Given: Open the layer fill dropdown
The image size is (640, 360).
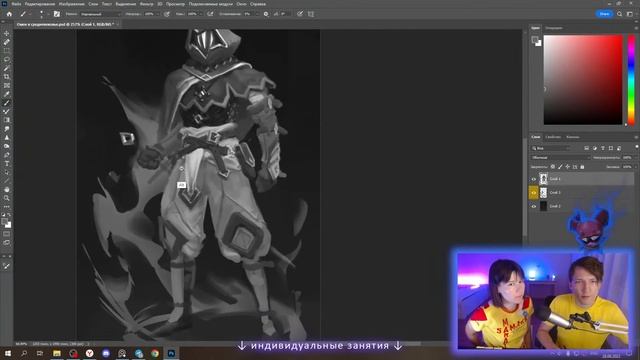Looking at the screenshot, I should tap(636, 167).
